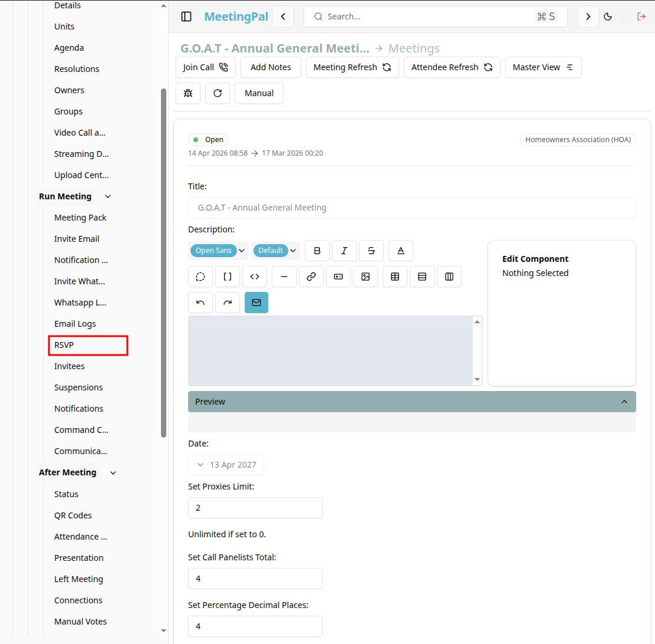Viewport: 655px width, 644px height.
Task: Click the MeetingPal logo text
Action: [236, 17]
